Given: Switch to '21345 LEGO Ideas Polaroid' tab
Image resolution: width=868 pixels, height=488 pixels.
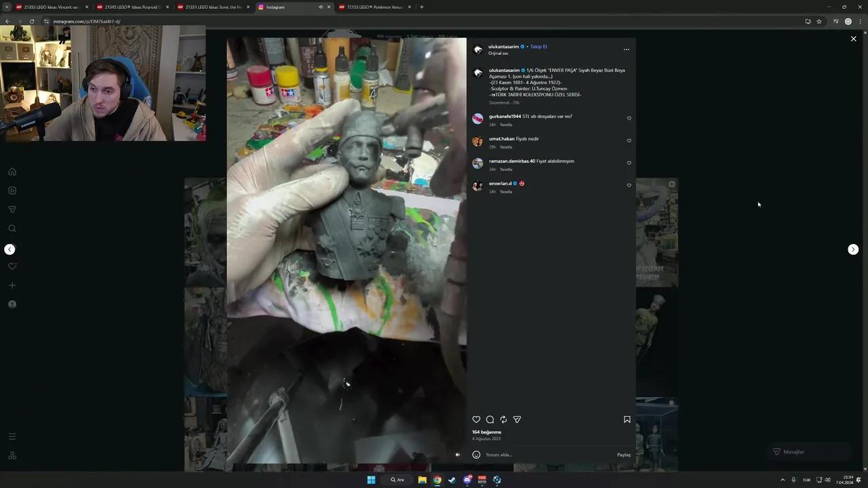Looking at the screenshot, I should tap(132, 7).
